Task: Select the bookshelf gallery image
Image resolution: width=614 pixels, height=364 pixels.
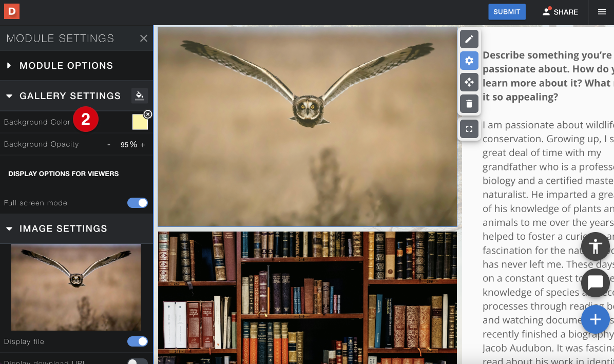Action: (x=308, y=298)
